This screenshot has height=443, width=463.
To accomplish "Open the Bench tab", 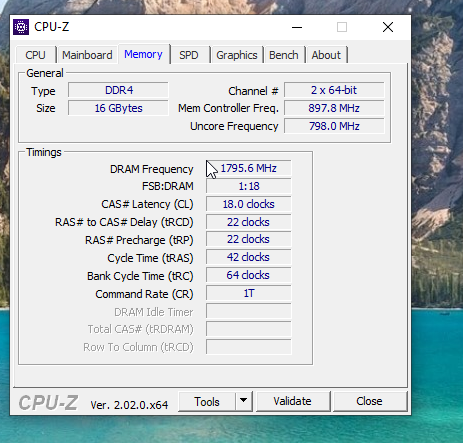I will click(284, 55).
